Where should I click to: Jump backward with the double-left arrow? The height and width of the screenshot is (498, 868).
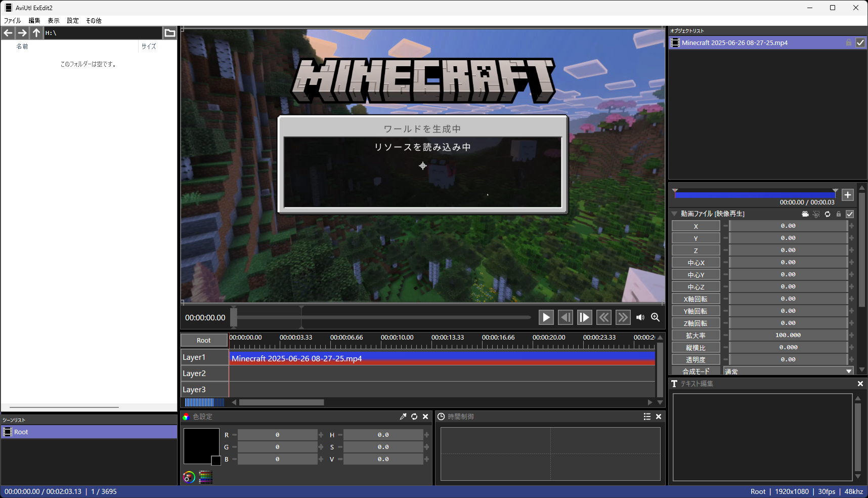[x=604, y=317]
